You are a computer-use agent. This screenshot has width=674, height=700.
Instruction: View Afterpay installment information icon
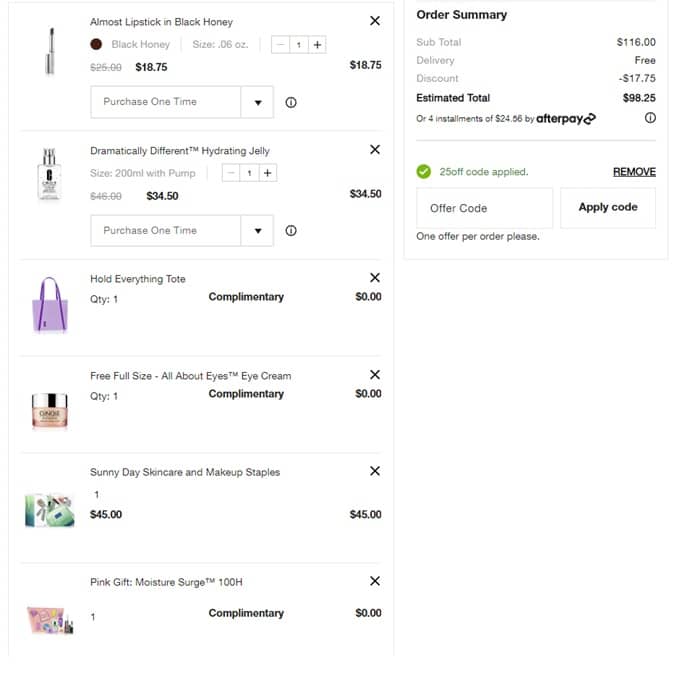coord(650,118)
